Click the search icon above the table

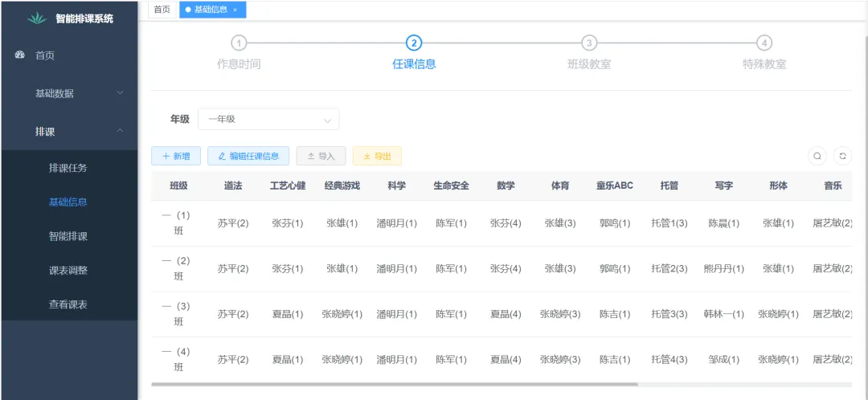817,157
